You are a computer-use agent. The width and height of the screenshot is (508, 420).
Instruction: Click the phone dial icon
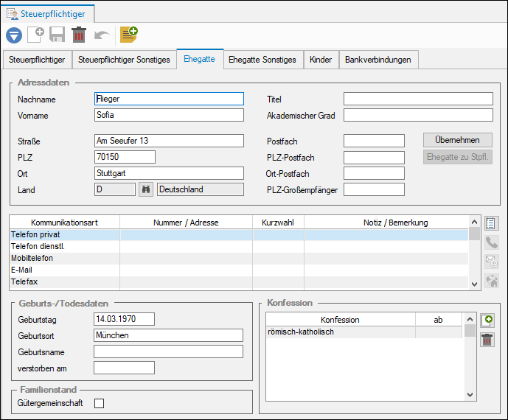pyautogui.click(x=491, y=242)
